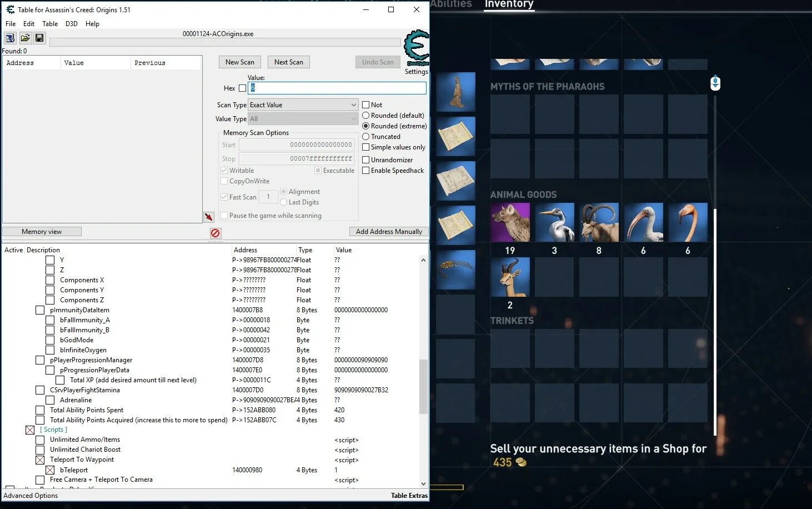Enable Unlimited Chariot Boost script
The image size is (812, 509).
click(x=40, y=450)
